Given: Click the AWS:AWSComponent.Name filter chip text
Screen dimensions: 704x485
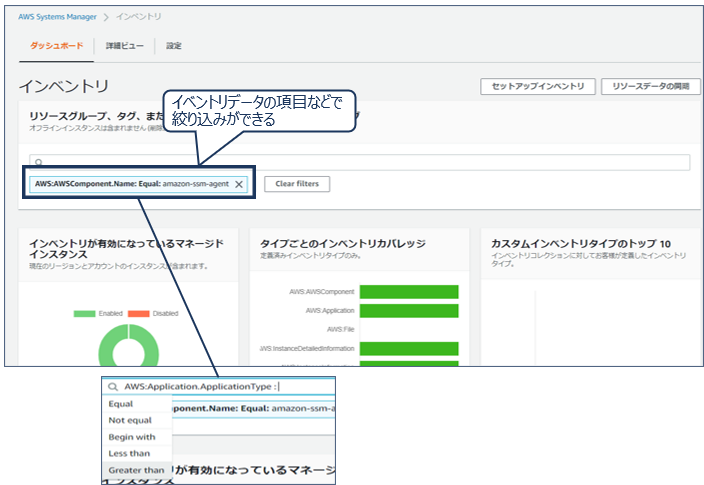Looking at the screenshot, I should 132,184.
